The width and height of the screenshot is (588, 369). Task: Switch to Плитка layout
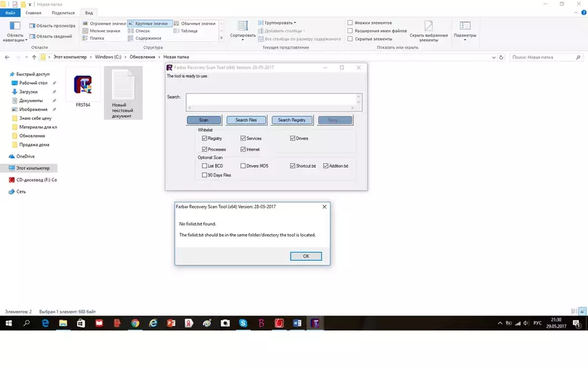93,38
